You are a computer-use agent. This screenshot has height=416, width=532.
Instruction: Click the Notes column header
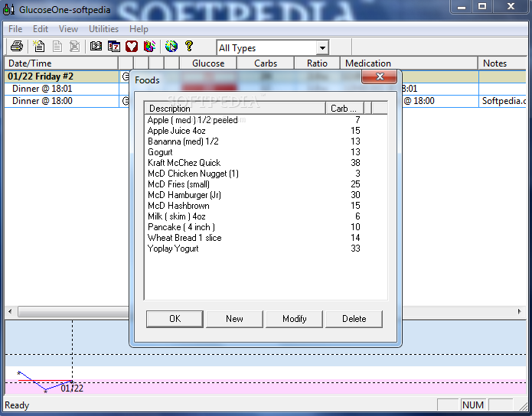tap(502, 63)
